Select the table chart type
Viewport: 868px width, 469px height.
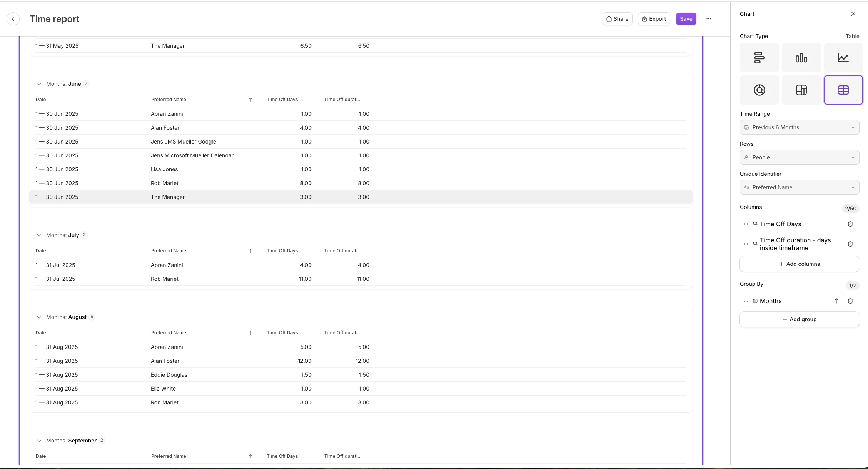pyautogui.click(x=843, y=90)
